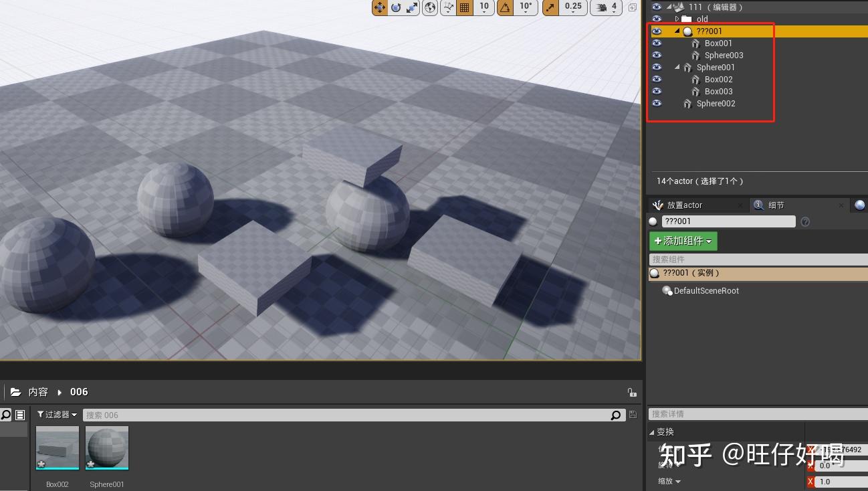Hide Box001 with its eye toggle
Image resolution: width=868 pixels, height=491 pixels.
click(x=657, y=43)
